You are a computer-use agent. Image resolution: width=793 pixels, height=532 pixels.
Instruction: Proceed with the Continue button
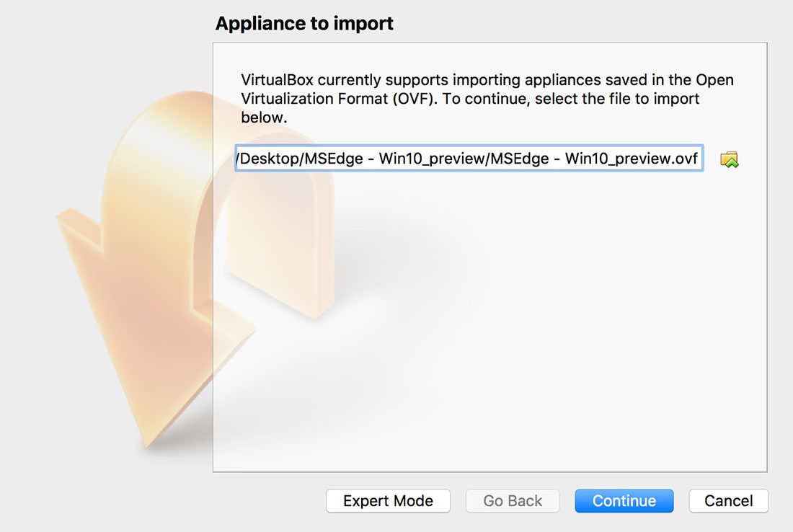[624, 501]
